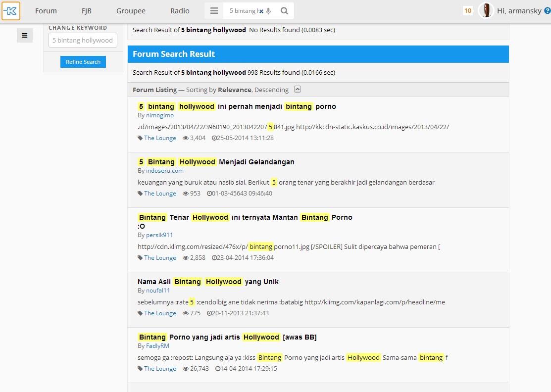The height and width of the screenshot is (392, 551).
Task: Open thread '5 Bintang Hollywood Menjadi Gelandangan'
Action: coord(216,162)
